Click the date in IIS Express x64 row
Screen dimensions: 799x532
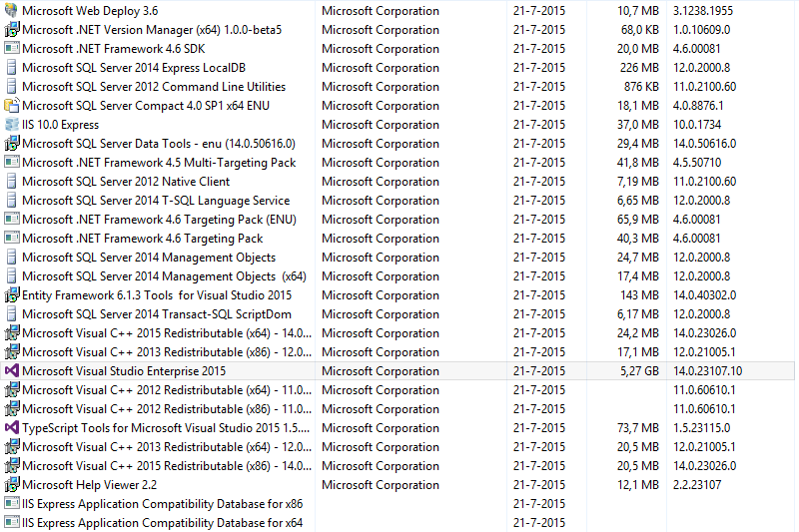pos(539,523)
